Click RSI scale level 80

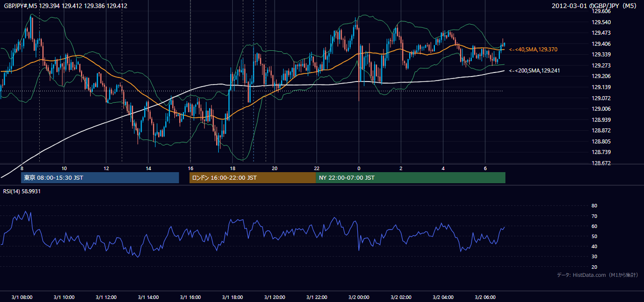click(x=594, y=206)
